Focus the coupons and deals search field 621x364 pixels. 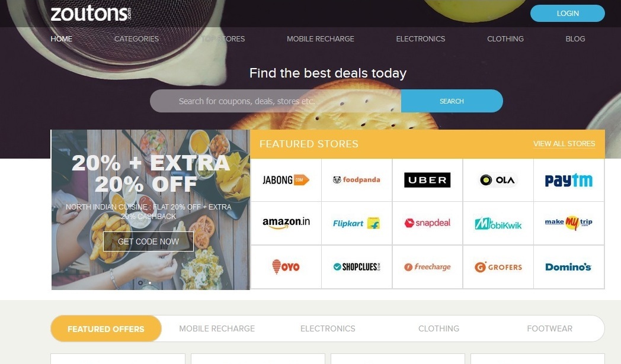point(276,101)
